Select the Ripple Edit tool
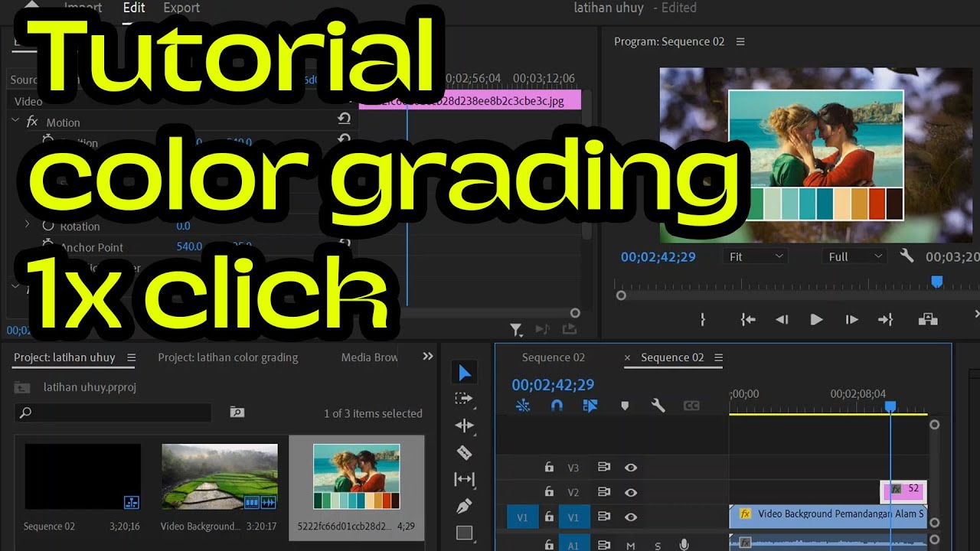The image size is (980, 551). [x=464, y=425]
